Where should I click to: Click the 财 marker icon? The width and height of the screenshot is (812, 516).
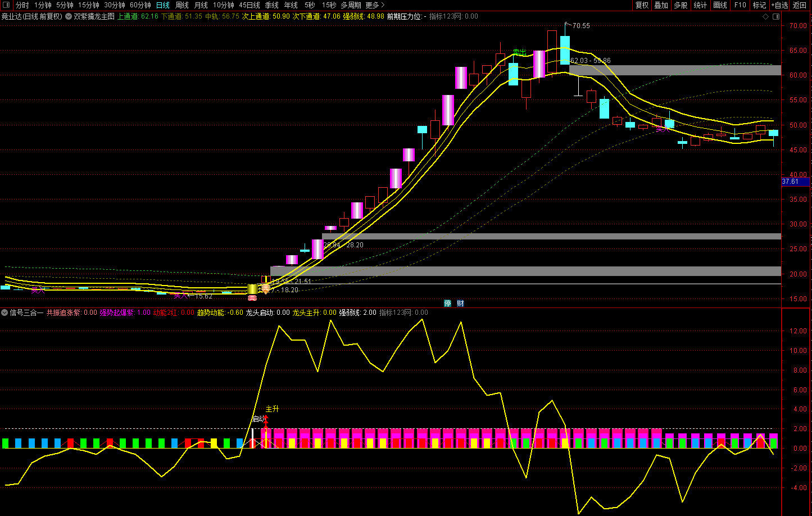(460, 304)
